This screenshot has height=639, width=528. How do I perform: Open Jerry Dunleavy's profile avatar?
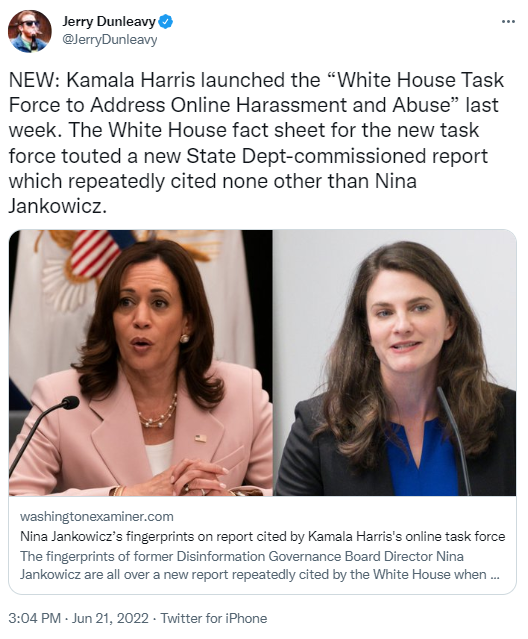tap(30, 31)
